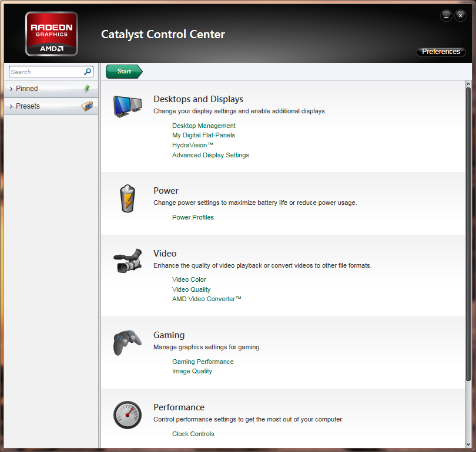Open the Gaming controller icon
Image resolution: width=476 pixels, height=452 pixels.
coord(128,343)
